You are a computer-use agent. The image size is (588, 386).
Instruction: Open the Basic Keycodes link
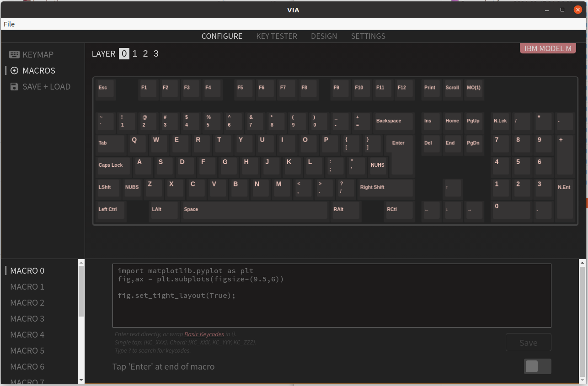click(x=204, y=334)
